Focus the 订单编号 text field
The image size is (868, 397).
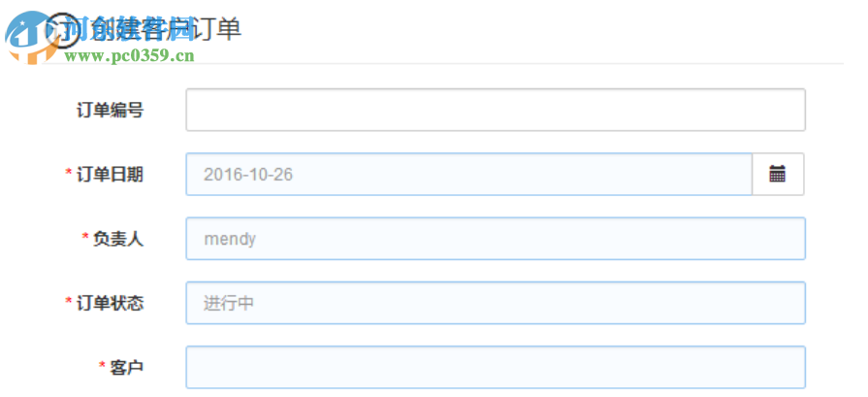[x=495, y=110]
